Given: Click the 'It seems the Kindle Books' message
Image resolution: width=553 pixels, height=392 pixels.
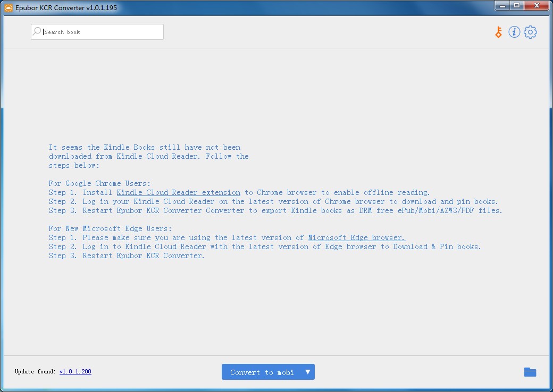Looking at the screenshot, I should 145,147.
